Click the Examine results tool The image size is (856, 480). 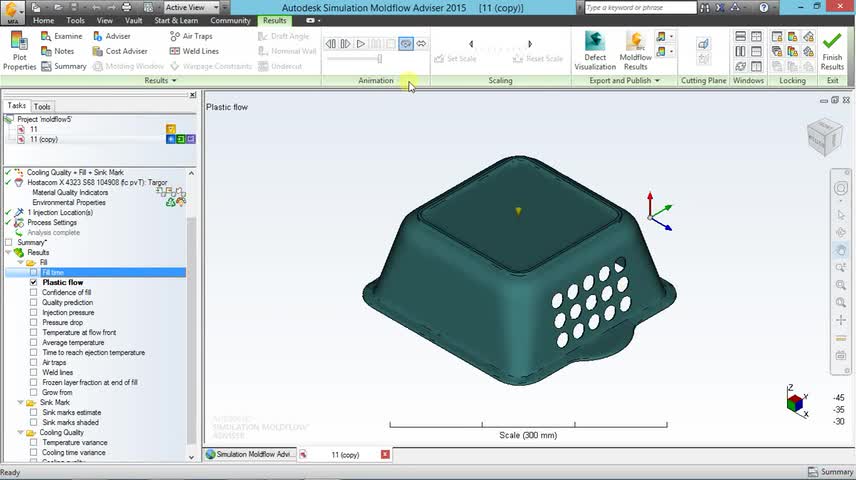tap(62, 36)
